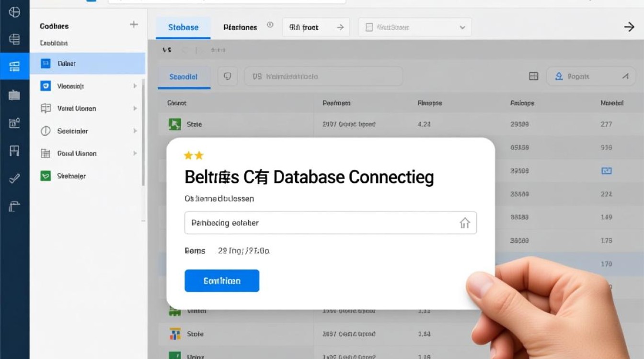Expand the Vieoesialt tree item arrow
Screen dimensions: 644x359
point(135,86)
